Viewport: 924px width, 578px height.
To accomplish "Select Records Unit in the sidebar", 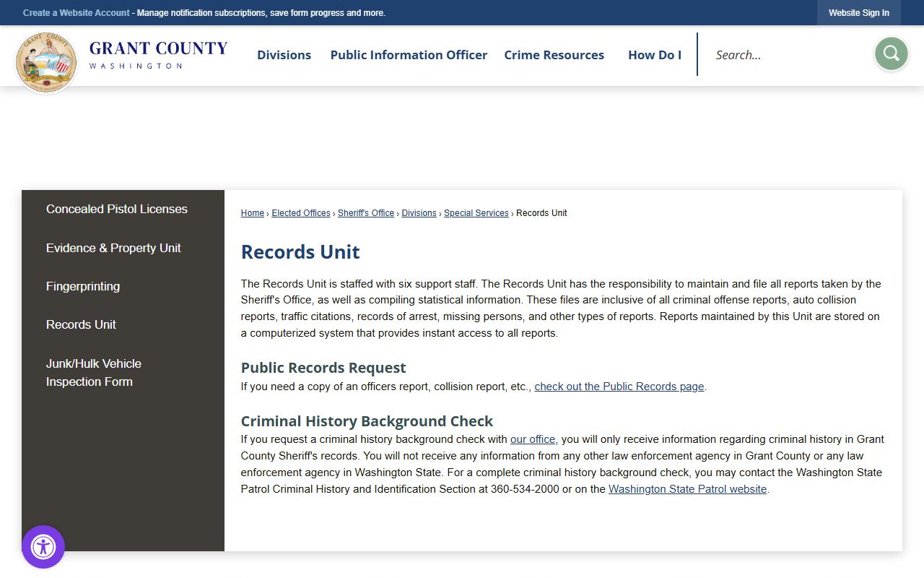I will 81,324.
